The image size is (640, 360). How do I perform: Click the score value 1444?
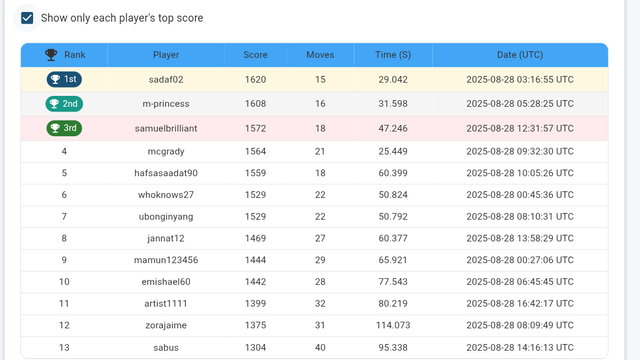pos(256,260)
